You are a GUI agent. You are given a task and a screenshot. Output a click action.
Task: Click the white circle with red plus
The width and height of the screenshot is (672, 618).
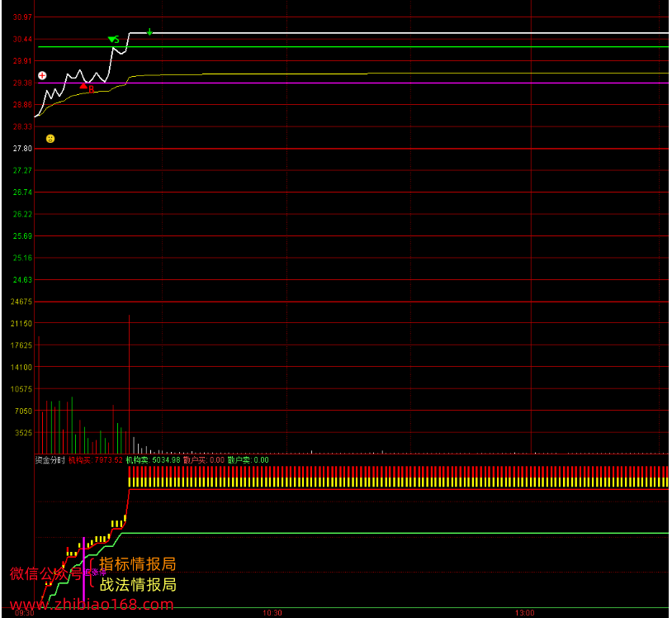(x=42, y=75)
